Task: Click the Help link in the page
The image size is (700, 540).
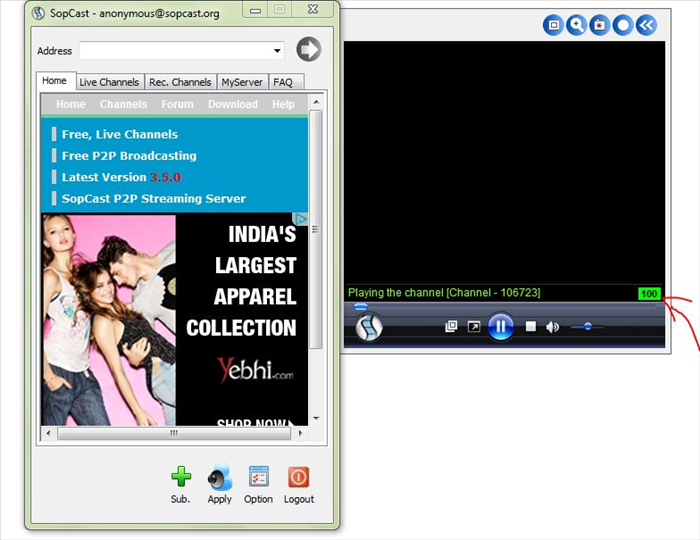Action: pos(283,104)
